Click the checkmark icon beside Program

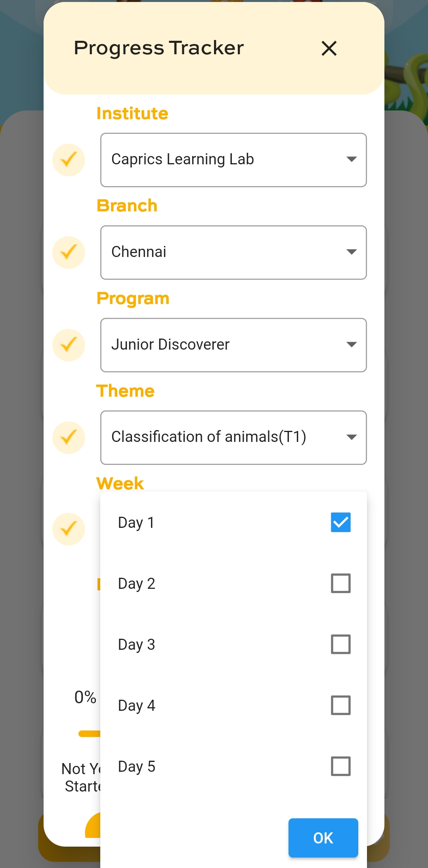click(69, 345)
